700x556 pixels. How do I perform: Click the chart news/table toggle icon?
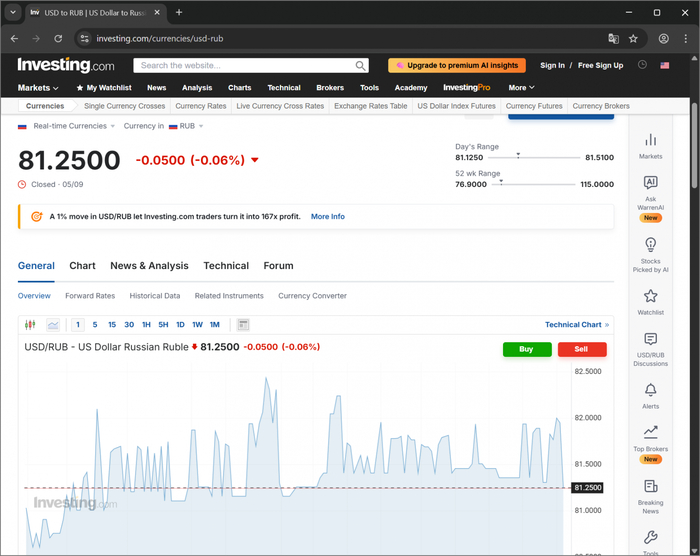click(243, 325)
